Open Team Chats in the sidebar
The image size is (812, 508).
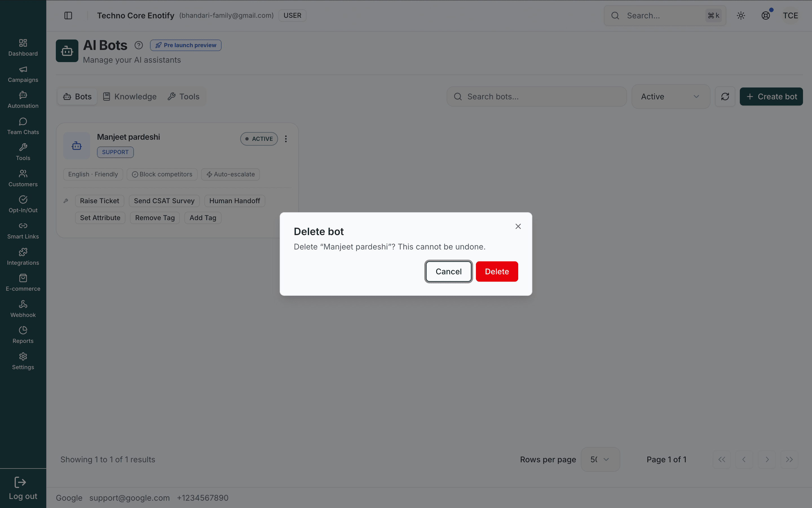tap(23, 126)
